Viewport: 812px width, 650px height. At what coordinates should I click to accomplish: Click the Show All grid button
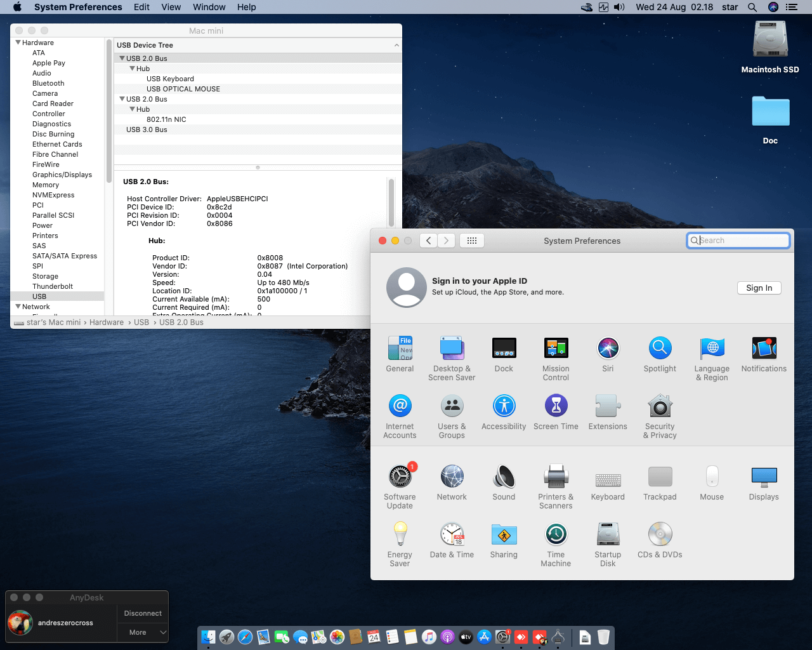472,241
